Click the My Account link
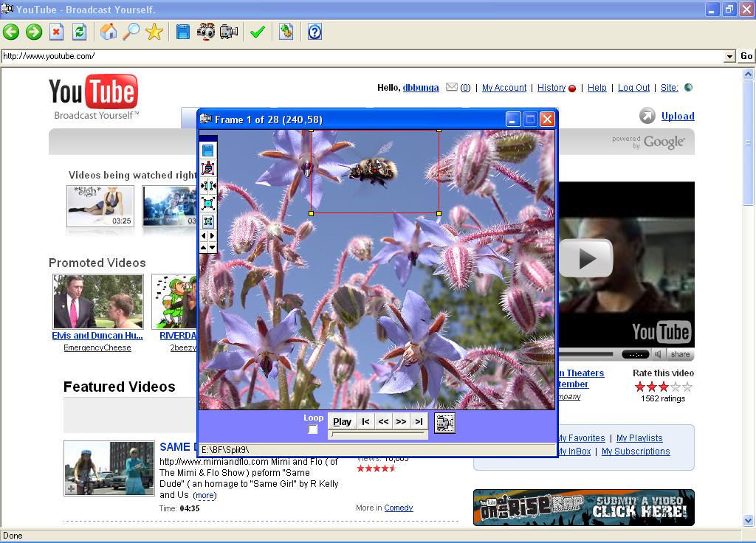The height and width of the screenshot is (543, 756). pyautogui.click(x=504, y=88)
